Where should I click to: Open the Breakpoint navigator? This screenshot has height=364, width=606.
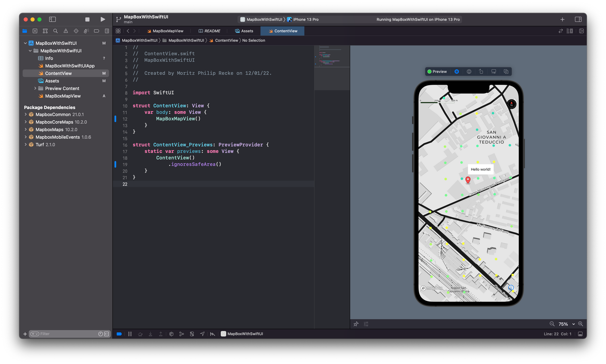[96, 31]
